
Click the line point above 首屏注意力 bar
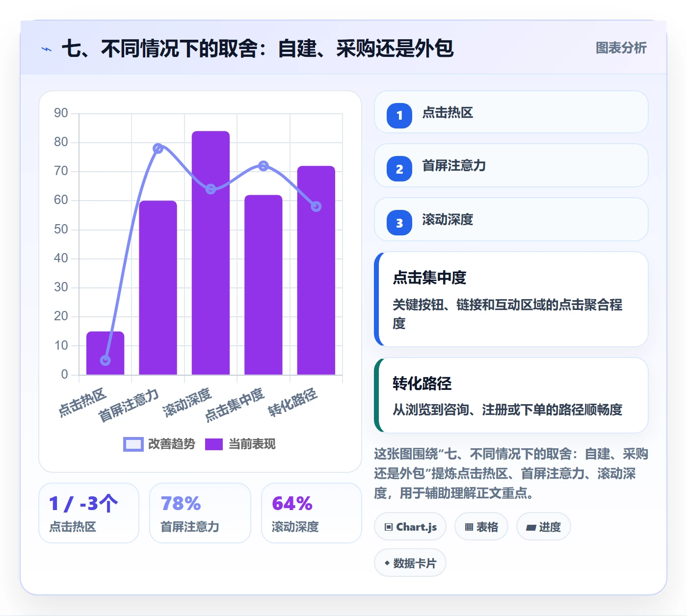coord(158,148)
